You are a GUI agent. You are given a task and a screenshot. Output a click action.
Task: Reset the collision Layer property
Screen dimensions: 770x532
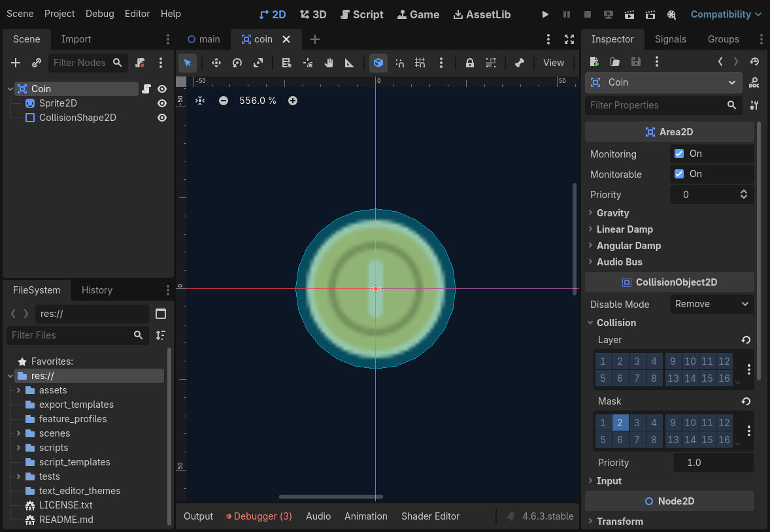746,340
